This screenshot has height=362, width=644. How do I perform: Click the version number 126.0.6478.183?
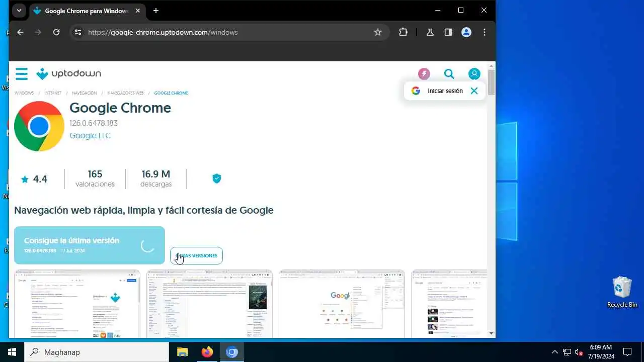94,123
